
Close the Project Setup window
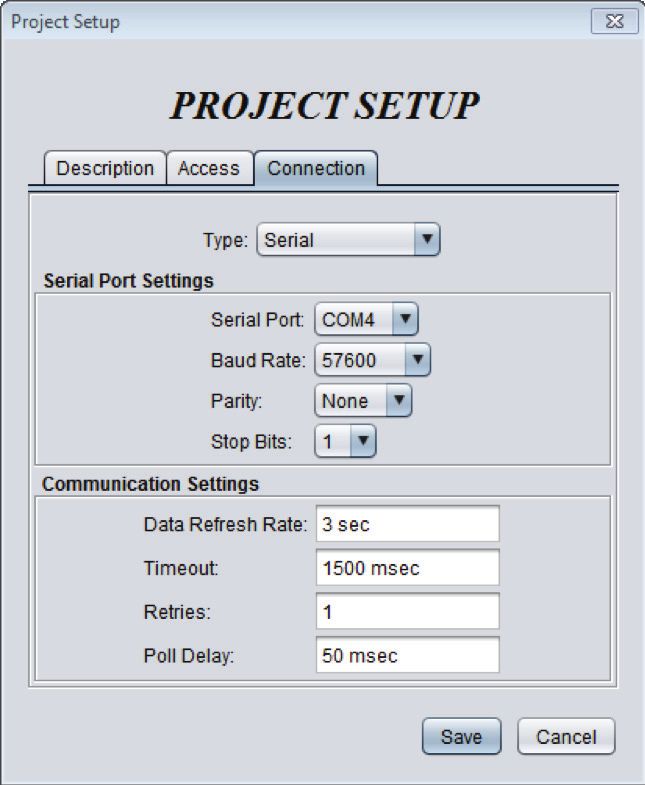pos(614,21)
